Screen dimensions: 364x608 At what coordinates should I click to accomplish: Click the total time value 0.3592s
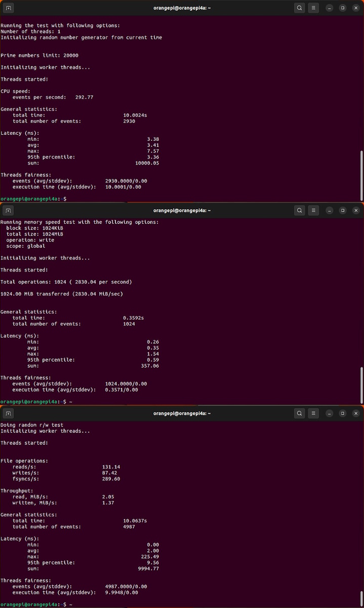click(x=134, y=318)
